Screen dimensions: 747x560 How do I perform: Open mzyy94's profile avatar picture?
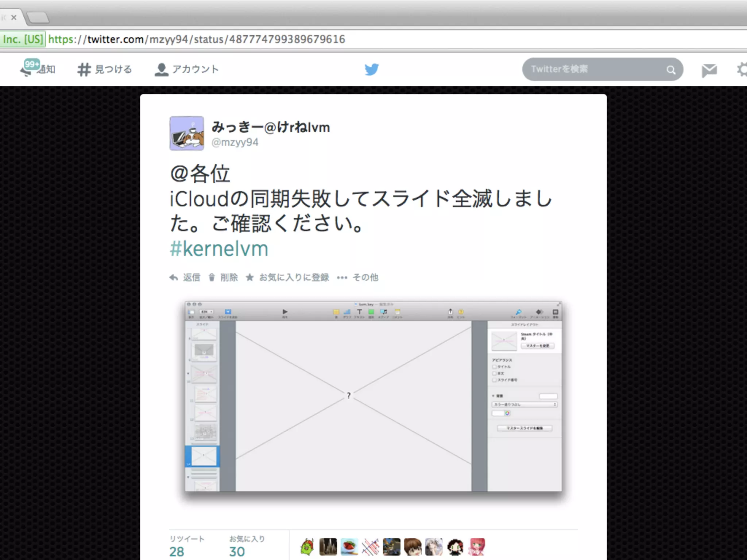[187, 133]
